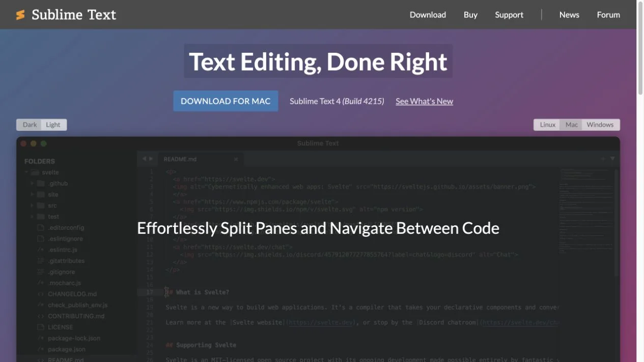Click the tab history forward arrow
This screenshot has width=644, height=362.
[151, 159]
